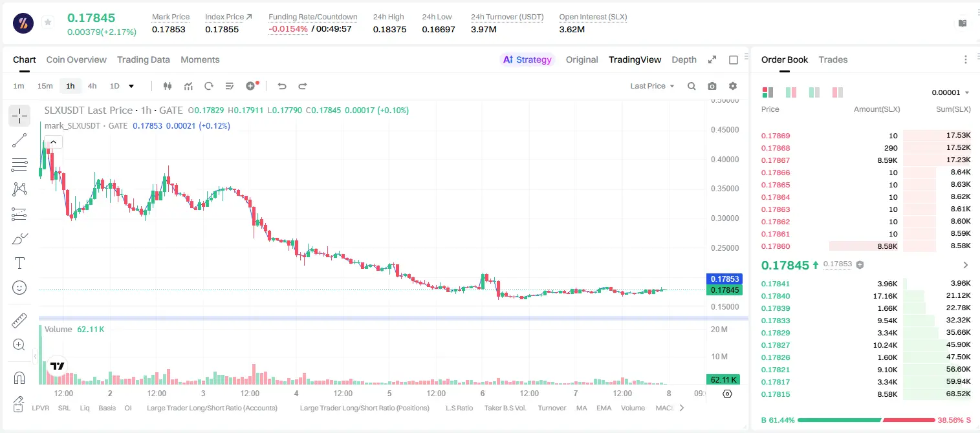
Task: Switch to the Trades tab
Action: click(x=833, y=59)
